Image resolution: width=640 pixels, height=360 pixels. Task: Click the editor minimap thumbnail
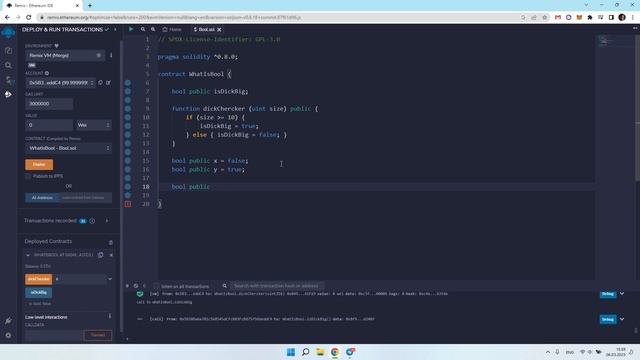pyautogui.click(x=606, y=41)
